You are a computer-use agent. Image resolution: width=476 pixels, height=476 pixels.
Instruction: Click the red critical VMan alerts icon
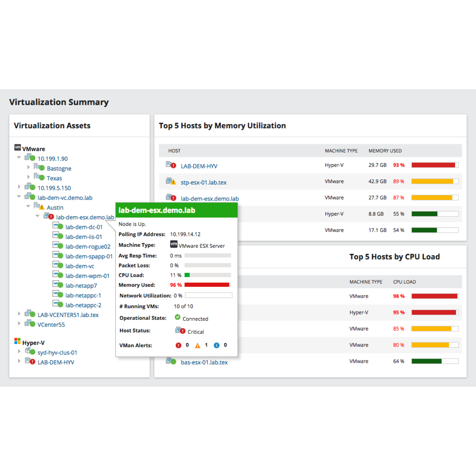178,345
